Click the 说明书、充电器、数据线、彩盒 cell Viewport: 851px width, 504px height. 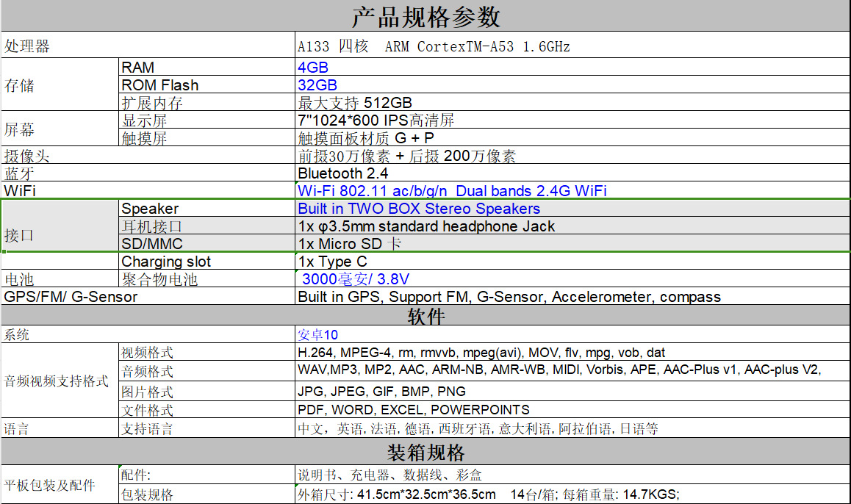tap(572, 474)
